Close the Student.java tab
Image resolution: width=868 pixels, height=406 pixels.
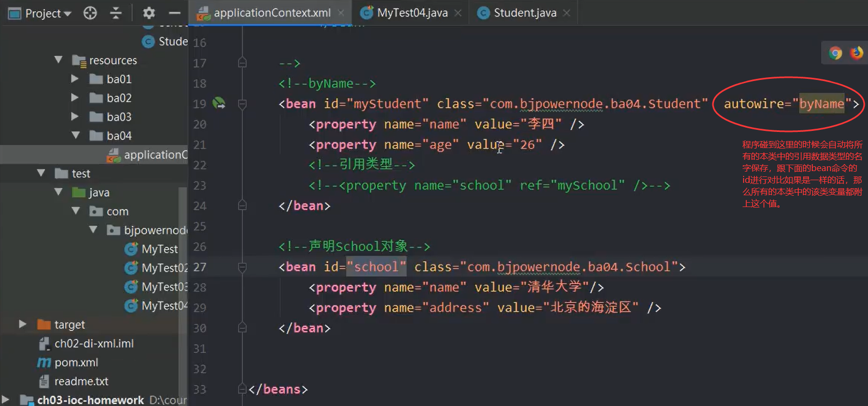(567, 13)
